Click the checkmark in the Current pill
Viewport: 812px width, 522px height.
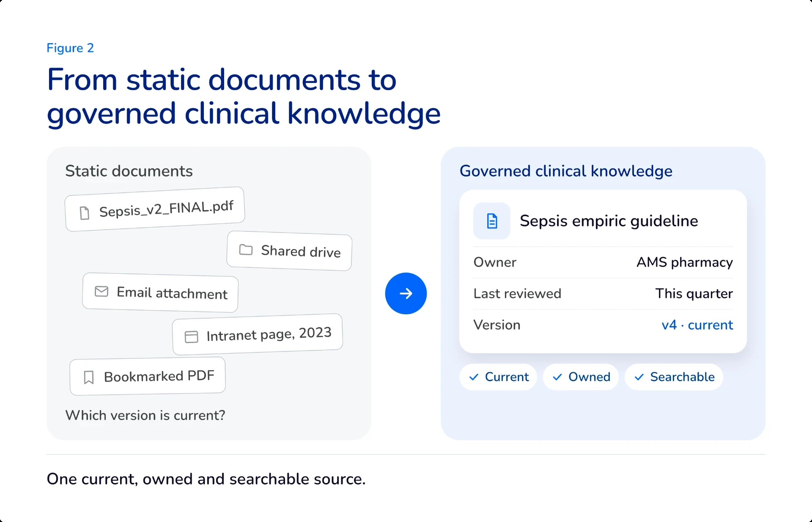click(474, 377)
